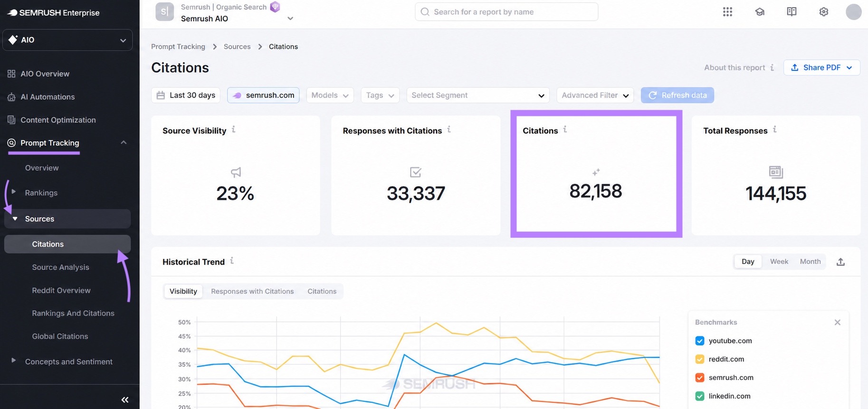Click the Content Optimization document icon
868x409 pixels.
click(11, 120)
